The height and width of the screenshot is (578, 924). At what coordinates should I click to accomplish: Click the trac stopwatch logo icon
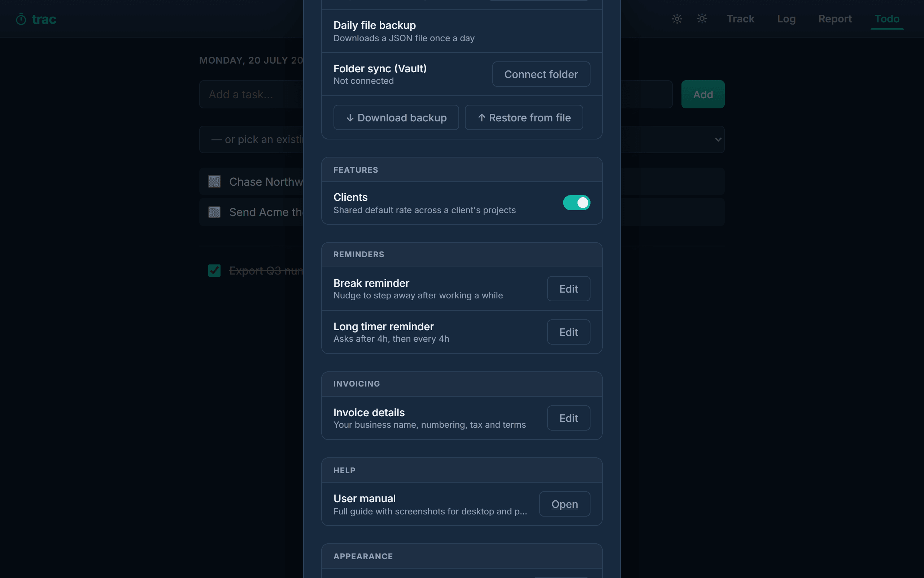(x=21, y=19)
